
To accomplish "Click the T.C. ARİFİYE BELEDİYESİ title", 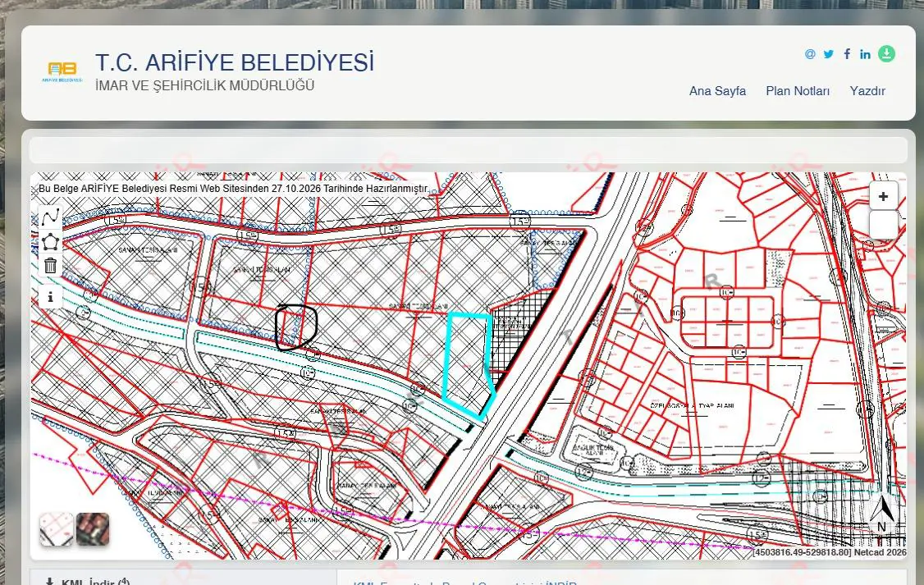I will click(235, 62).
